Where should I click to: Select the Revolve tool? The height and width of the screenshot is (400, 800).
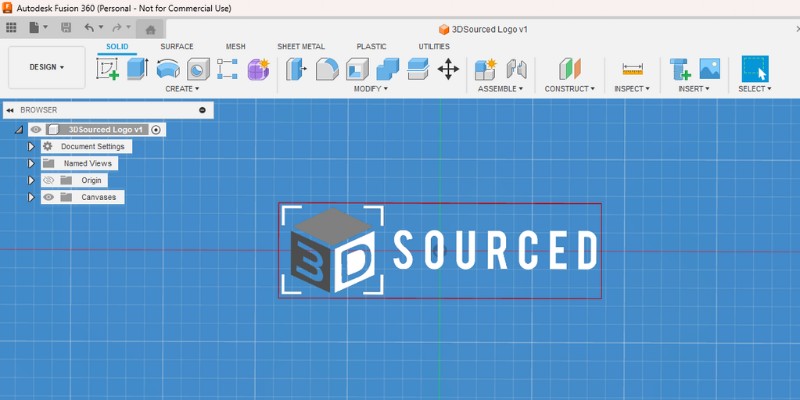(x=168, y=68)
